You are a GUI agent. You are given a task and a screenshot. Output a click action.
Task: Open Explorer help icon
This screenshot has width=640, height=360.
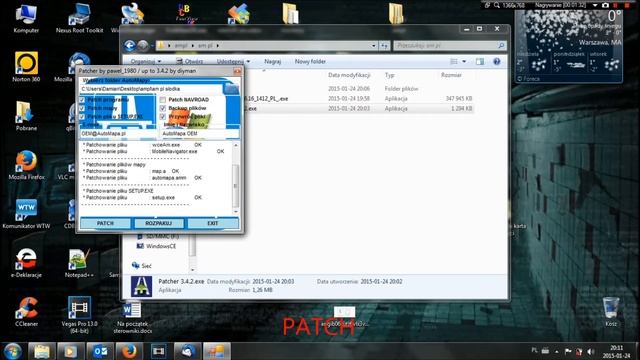[497, 62]
